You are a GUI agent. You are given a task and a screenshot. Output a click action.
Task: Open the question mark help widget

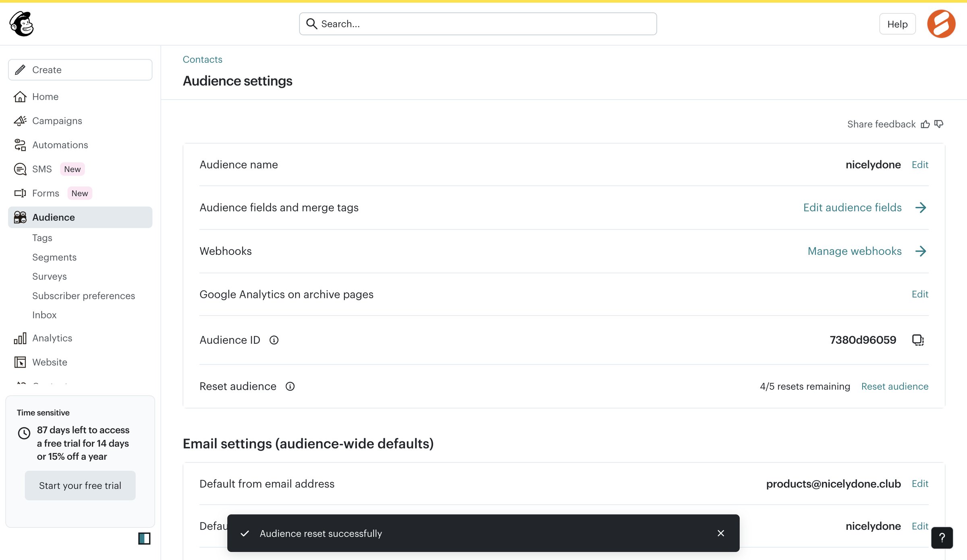click(942, 538)
